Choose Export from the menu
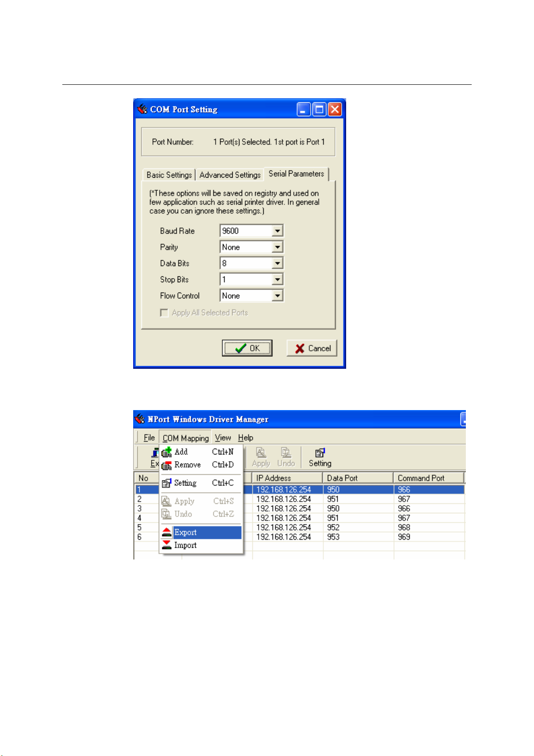This screenshot has width=534, height=756. [x=201, y=533]
